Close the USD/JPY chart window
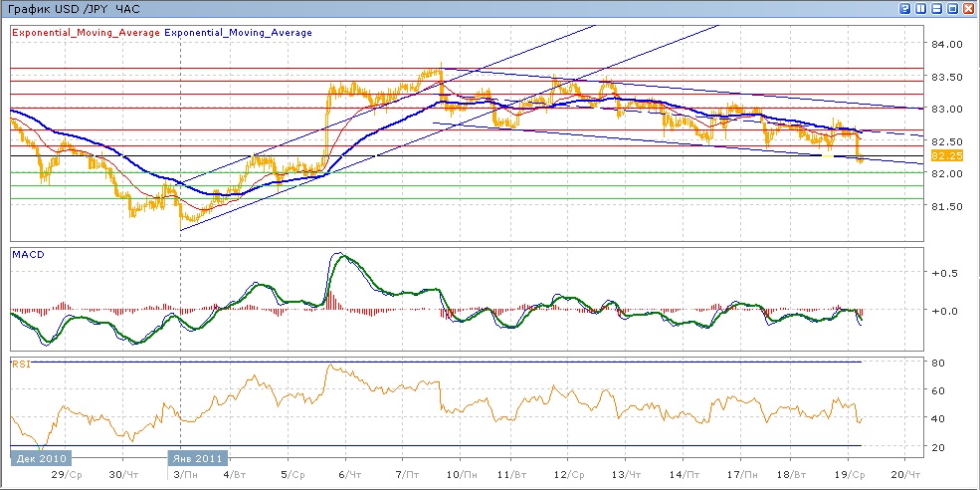Screen dimensions: 980x490 [968, 8]
